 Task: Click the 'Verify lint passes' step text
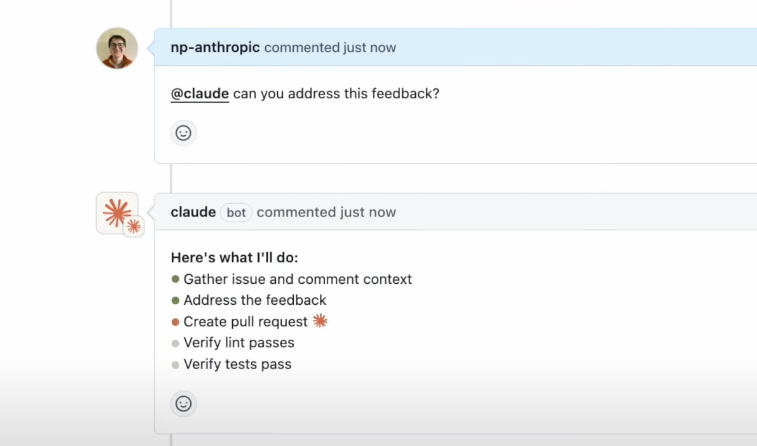[239, 343]
